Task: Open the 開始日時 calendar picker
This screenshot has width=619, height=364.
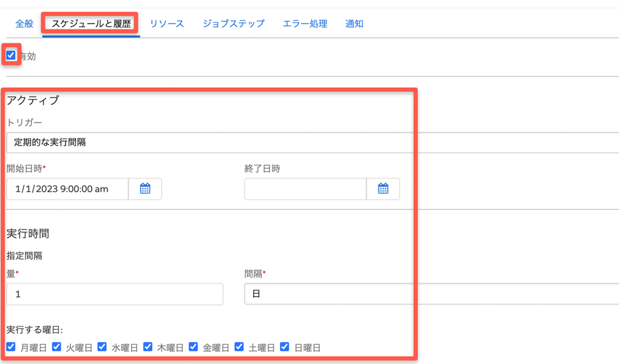Action: pos(145,189)
